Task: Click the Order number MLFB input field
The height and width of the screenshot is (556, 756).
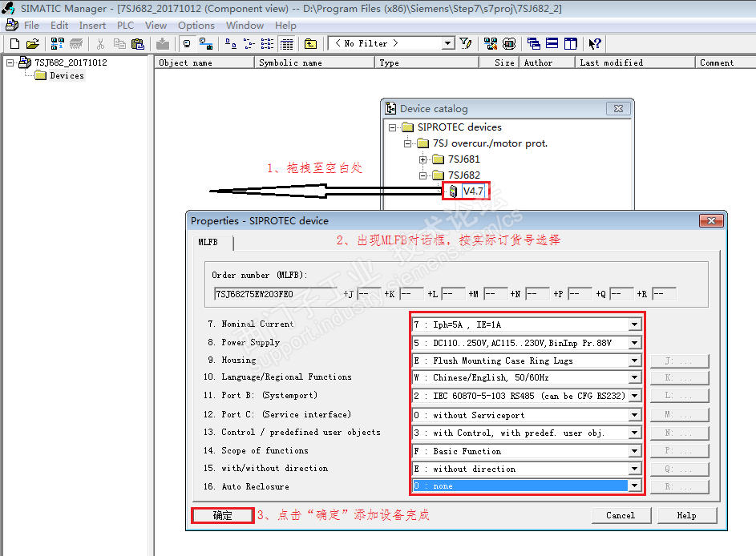Action: [x=276, y=294]
